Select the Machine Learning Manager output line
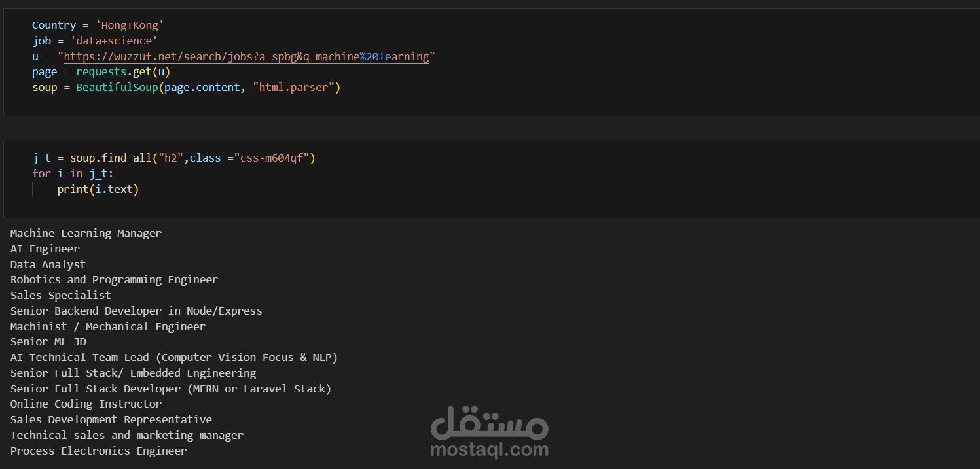 [x=86, y=233]
